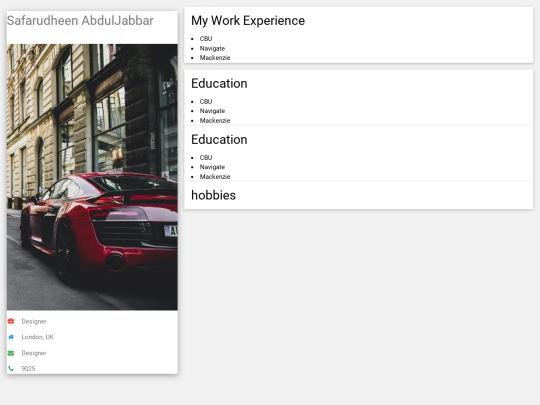Open the red sports car profile photo
The height and width of the screenshot is (405, 540).
[x=92, y=177]
